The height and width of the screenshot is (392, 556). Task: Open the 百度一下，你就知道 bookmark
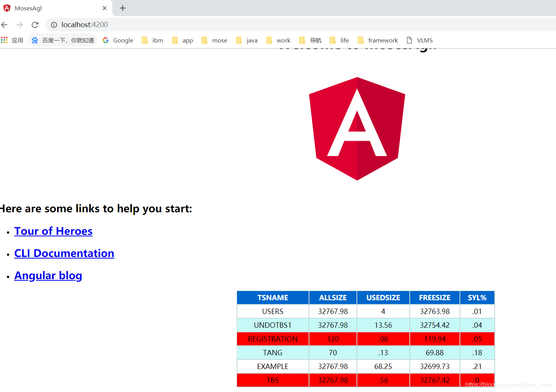(63, 40)
